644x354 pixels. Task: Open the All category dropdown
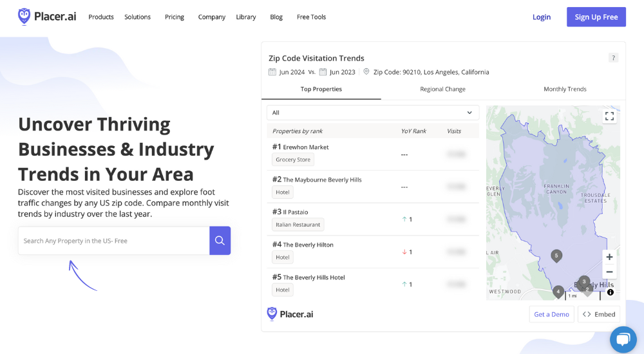click(373, 113)
